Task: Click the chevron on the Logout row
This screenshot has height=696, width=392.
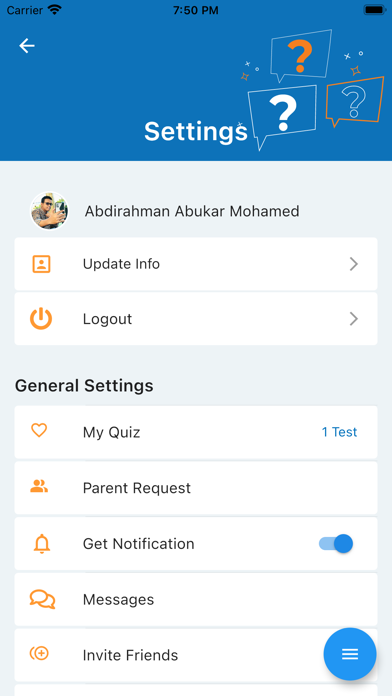Action: pyautogui.click(x=353, y=319)
